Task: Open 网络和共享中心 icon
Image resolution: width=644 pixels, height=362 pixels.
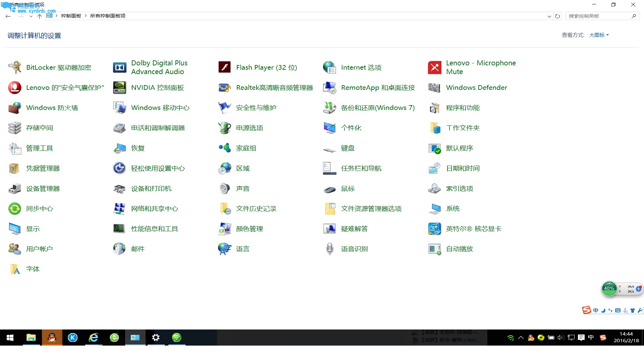Action: coord(120,208)
